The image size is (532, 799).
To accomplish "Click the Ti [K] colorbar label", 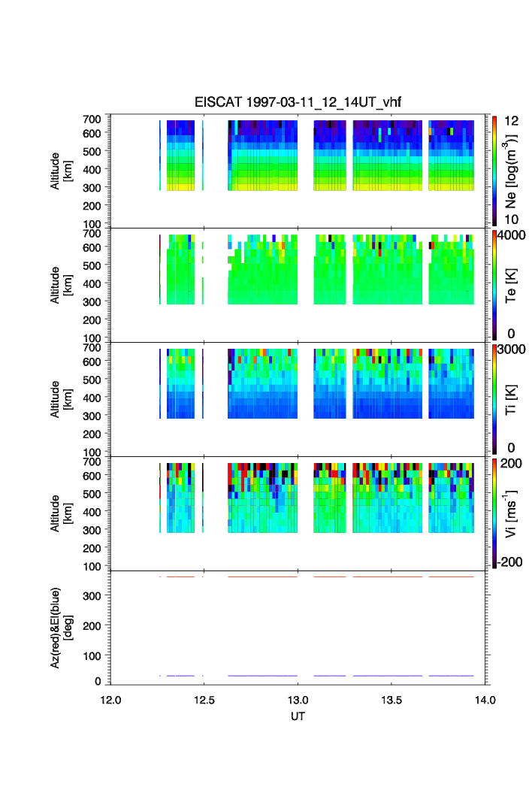I will point(511,400).
